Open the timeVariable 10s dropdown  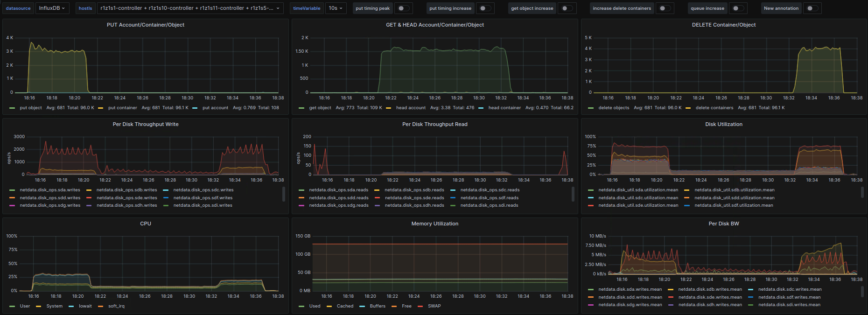click(336, 8)
